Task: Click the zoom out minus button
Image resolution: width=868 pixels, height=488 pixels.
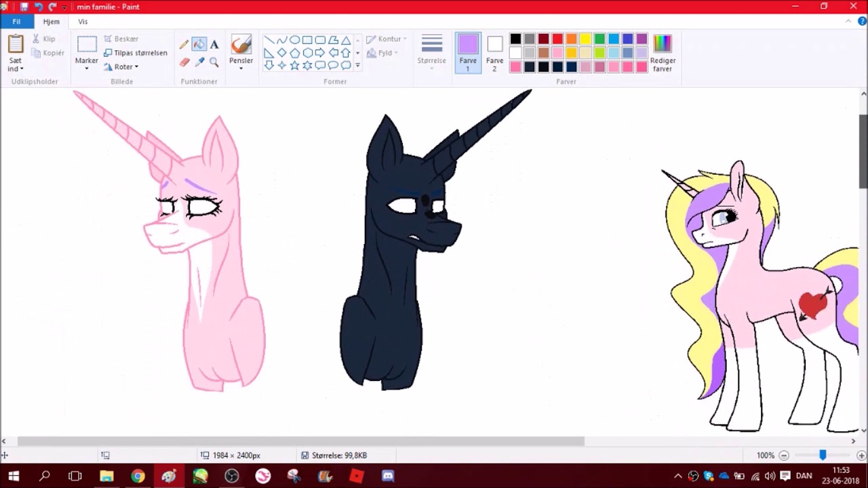Action: [784, 455]
